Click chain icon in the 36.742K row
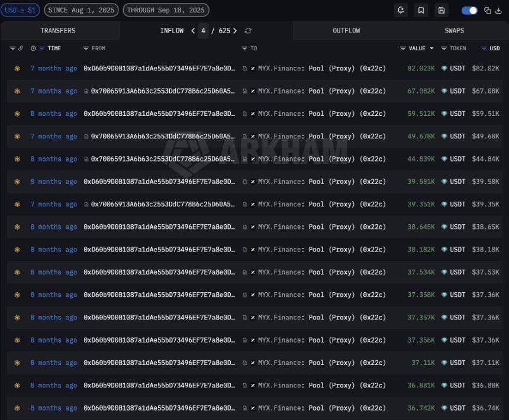 [17, 408]
